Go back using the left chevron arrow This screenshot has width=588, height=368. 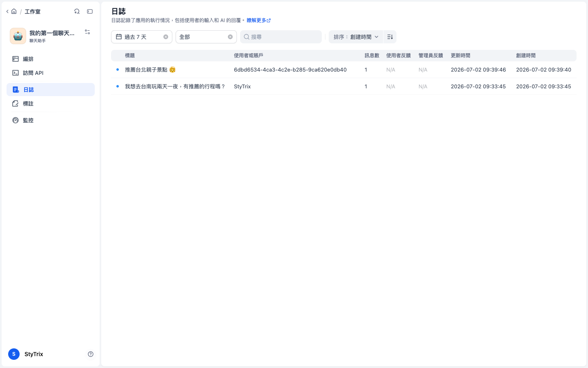7,11
